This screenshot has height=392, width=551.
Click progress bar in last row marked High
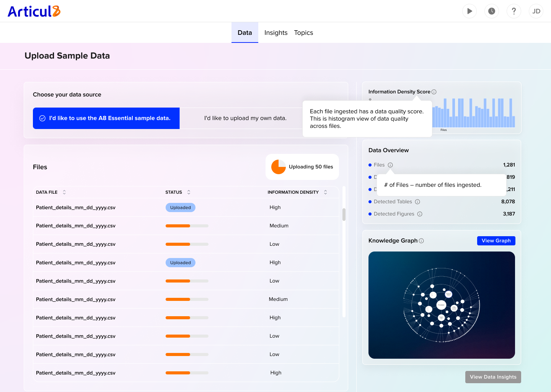pyautogui.click(x=187, y=373)
